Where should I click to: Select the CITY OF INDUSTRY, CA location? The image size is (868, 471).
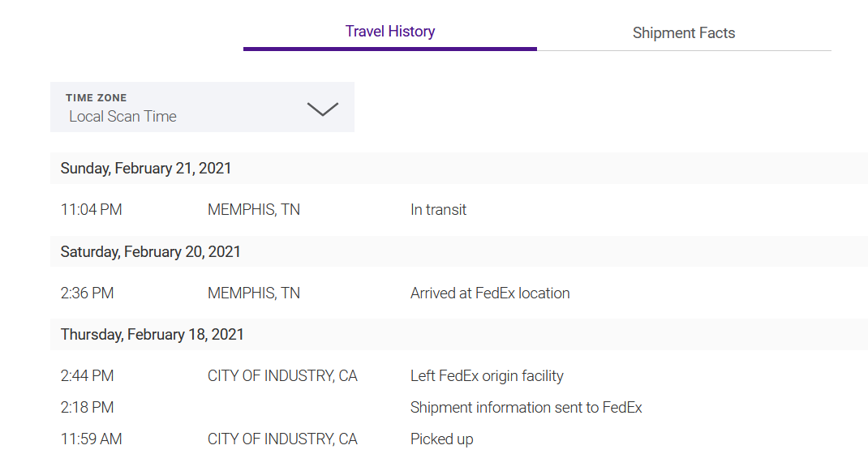click(x=281, y=375)
